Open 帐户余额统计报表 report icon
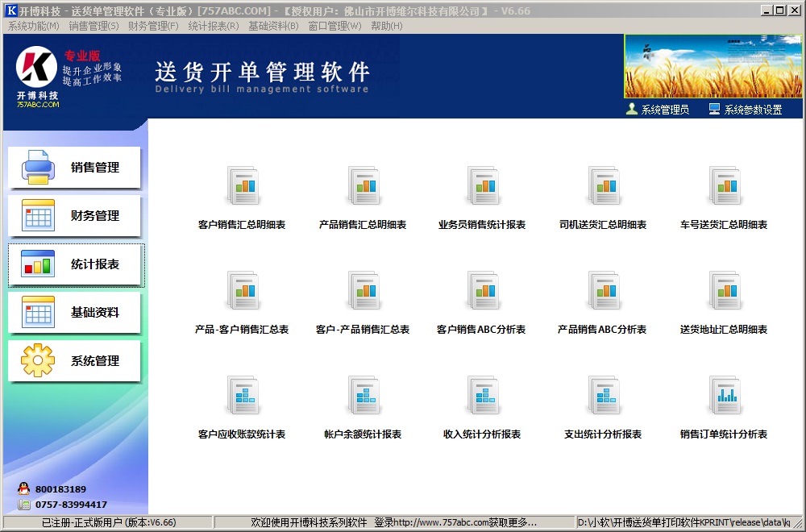Image resolution: width=806 pixels, height=532 pixels. pos(363,396)
